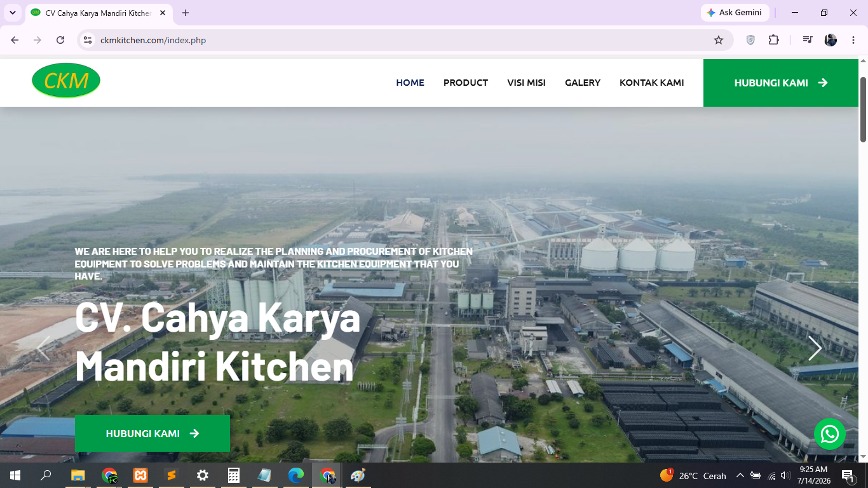868x488 pixels.
Task: Open a new browser tab
Action: tap(186, 13)
